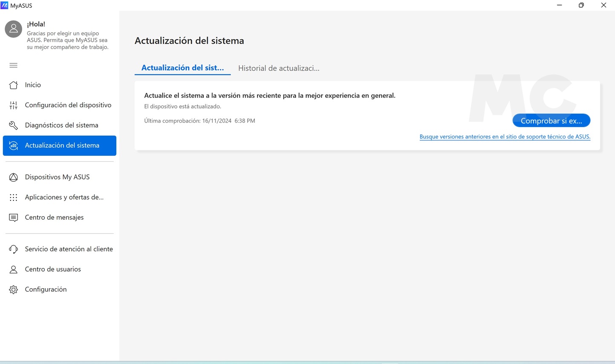Switch to Historial de actualizaciones tab
This screenshot has width=615, height=364.
pyautogui.click(x=278, y=68)
